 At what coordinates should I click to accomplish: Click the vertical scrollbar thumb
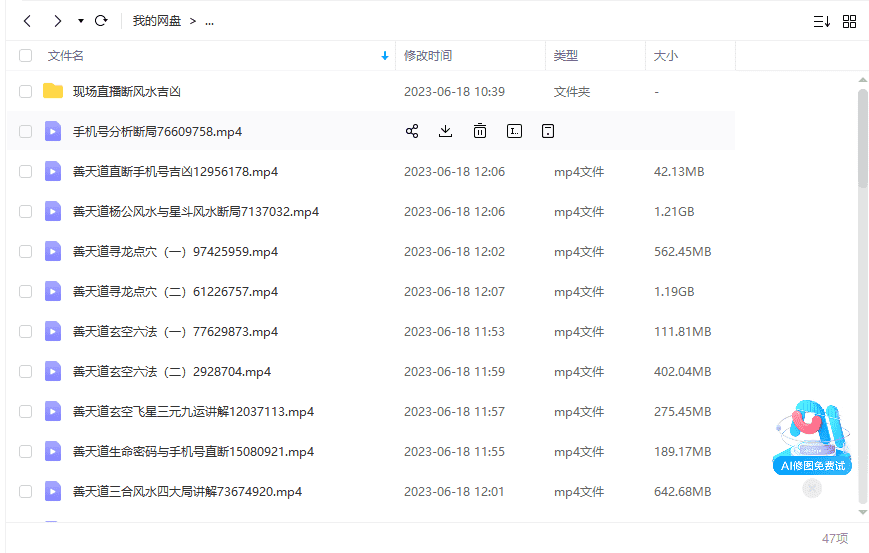click(x=863, y=138)
